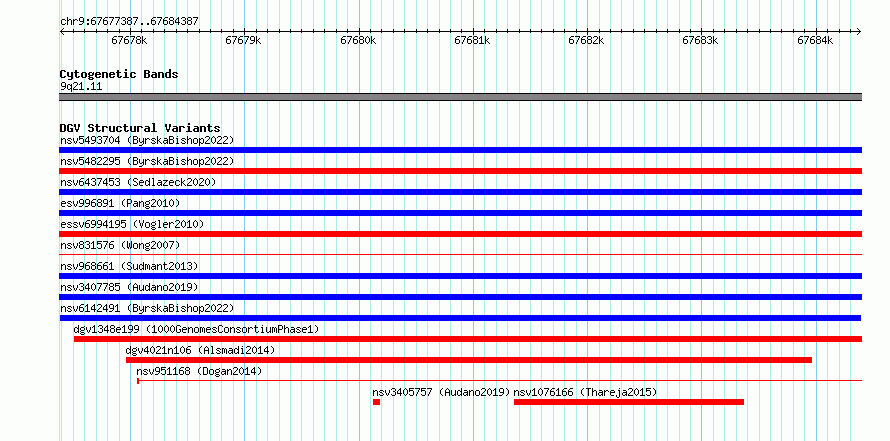Open nsv3407785 (Audano2019) label
Screen dimensions: 890x441
coord(129,287)
